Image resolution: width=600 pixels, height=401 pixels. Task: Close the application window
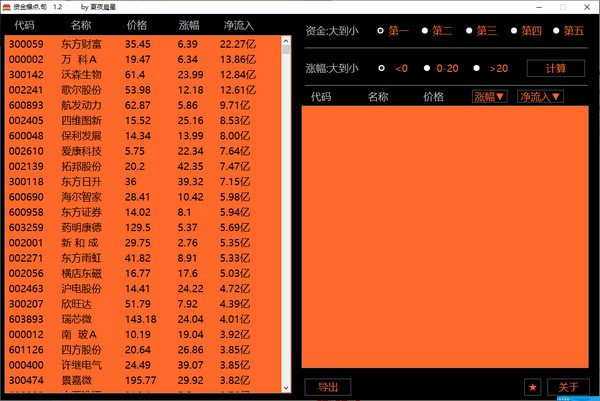587,7
